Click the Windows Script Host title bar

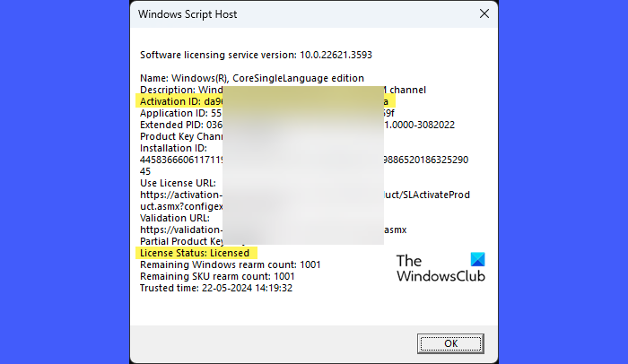coord(269,14)
